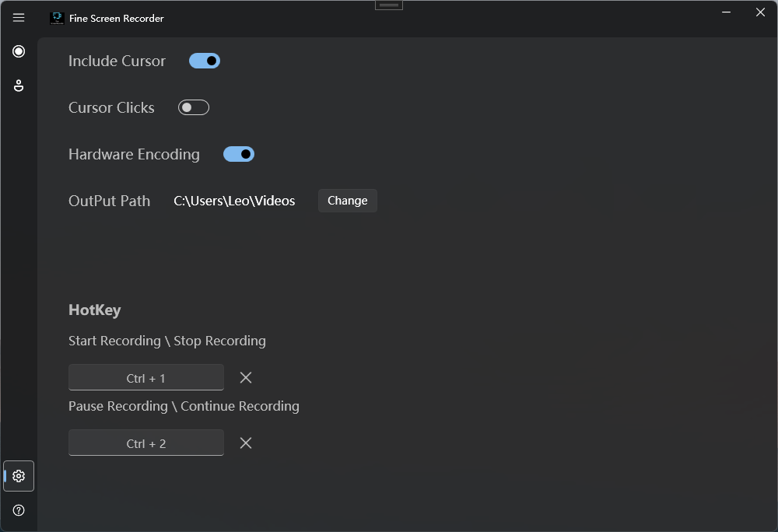This screenshot has height=532, width=778.
Task: Open the webcam page in the sidebar
Action: click(x=19, y=86)
